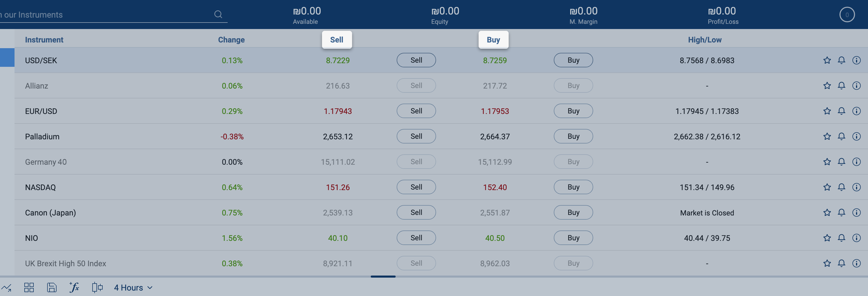Save chart using the floppy disk icon

coord(52,287)
